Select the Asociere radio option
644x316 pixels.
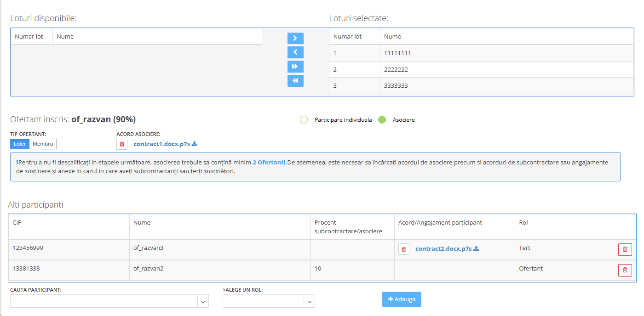tap(382, 120)
